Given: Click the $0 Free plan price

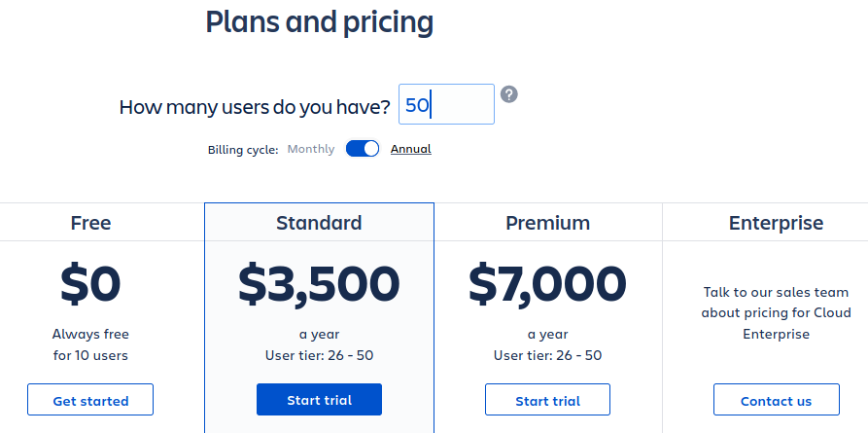Looking at the screenshot, I should point(90,282).
